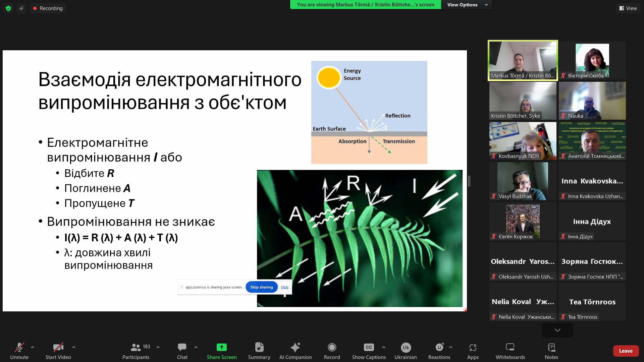644x362 pixels.
Task: Open the Apps panel
Action: (x=473, y=351)
